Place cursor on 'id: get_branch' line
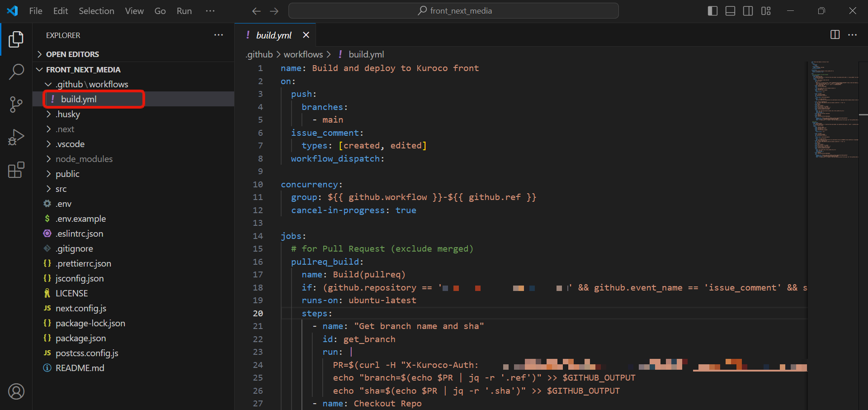Image resolution: width=868 pixels, height=410 pixels. (359, 339)
